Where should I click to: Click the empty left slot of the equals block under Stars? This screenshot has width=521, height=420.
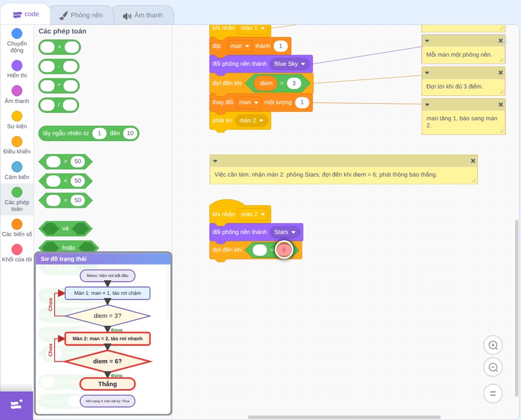tap(259, 250)
